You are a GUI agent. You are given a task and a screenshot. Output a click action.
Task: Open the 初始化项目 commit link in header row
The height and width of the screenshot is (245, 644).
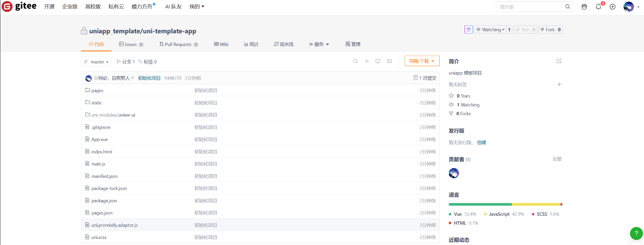[x=149, y=78]
